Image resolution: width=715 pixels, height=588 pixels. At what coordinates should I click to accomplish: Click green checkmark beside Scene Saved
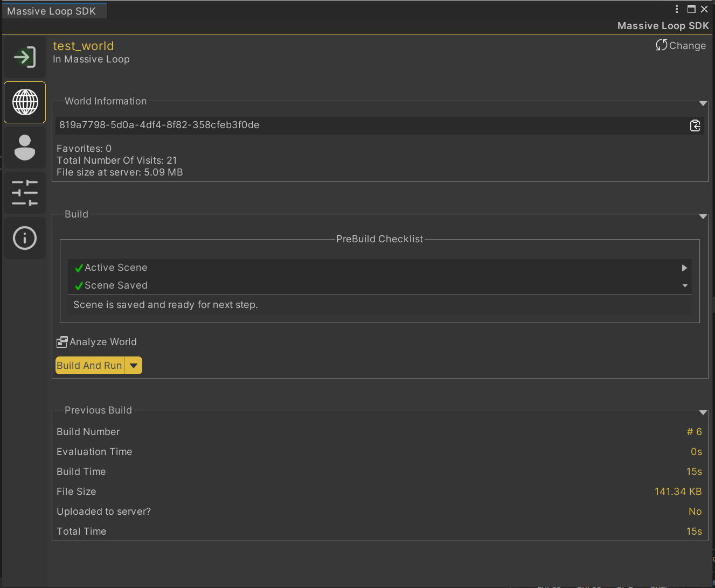click(79, 285)
